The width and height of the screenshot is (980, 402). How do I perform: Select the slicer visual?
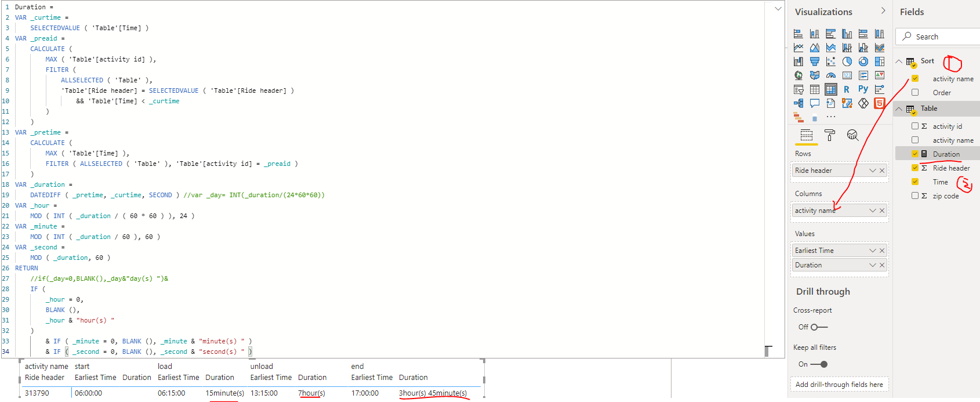[798, 89]
